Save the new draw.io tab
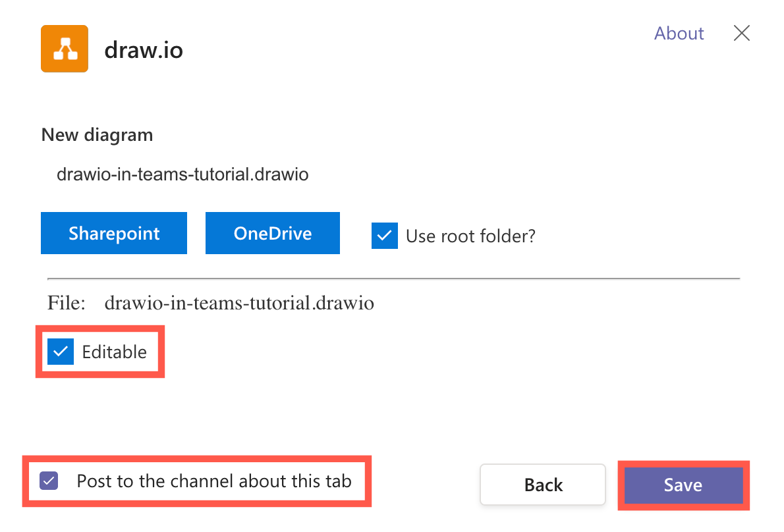 683,485
